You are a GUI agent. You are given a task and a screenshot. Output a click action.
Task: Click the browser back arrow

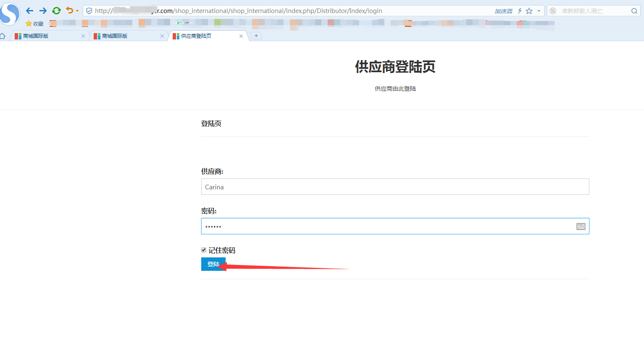[29, 11]
